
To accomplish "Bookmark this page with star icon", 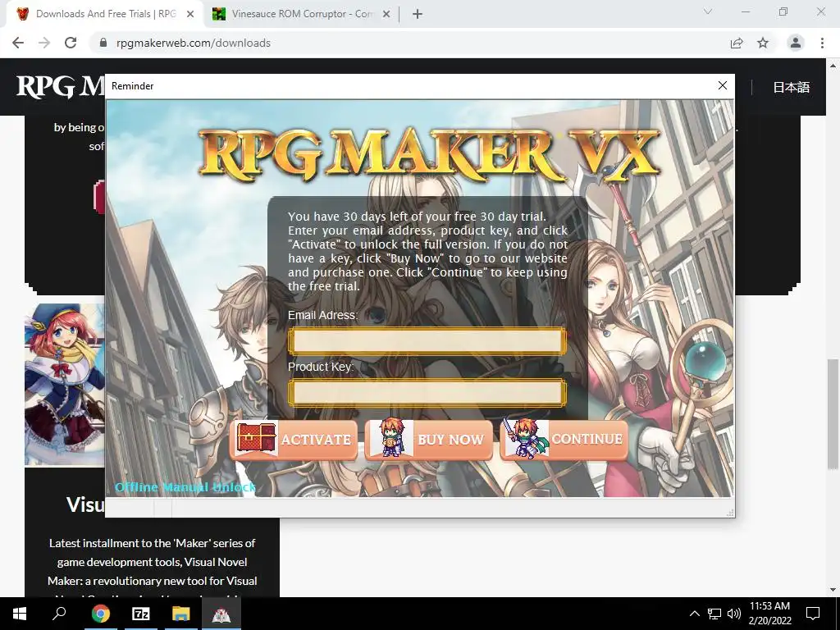I will [763, 43].
